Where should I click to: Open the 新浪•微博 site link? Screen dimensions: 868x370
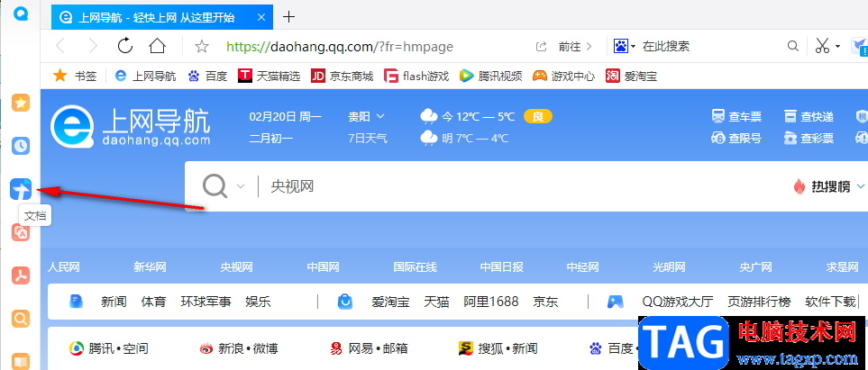[238, 348]
